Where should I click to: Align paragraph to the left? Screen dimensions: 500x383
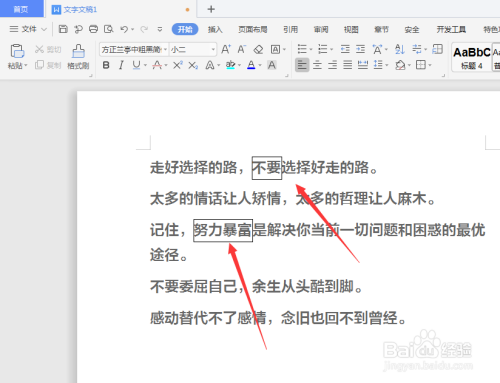click(x=302, y=65)
